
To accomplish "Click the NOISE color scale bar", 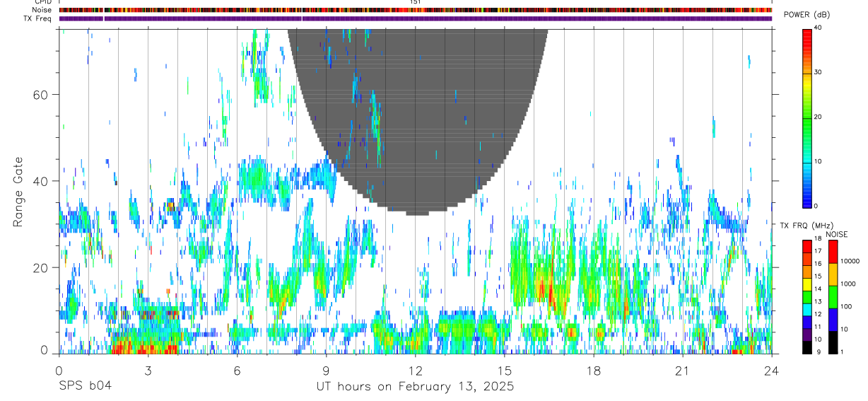I will click(833, 297).
